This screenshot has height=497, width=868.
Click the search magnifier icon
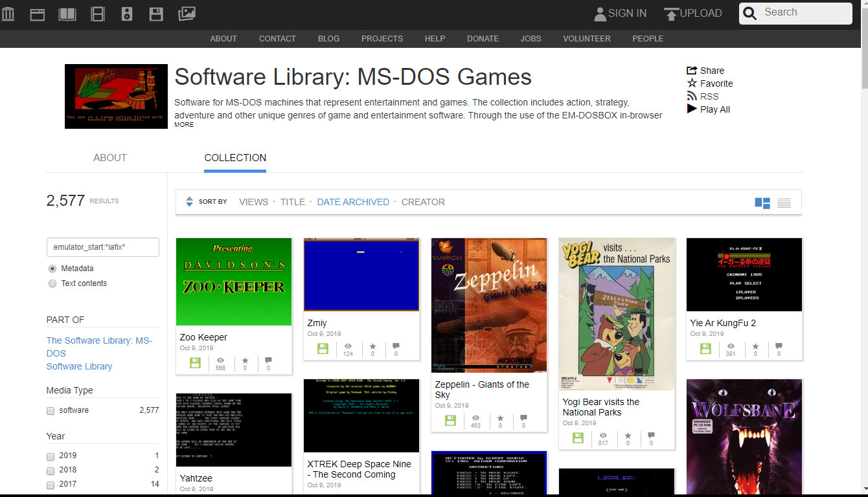pyautogui.click(x=750, y=13)
